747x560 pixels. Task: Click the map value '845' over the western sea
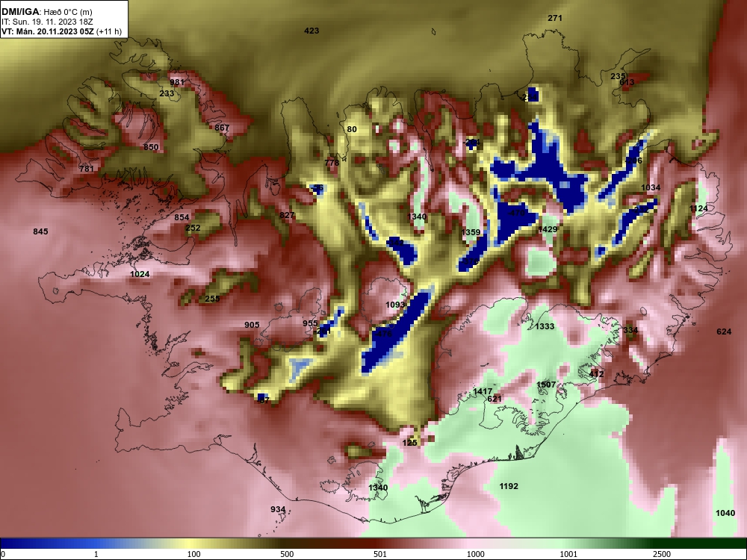(x=40, y=231)
